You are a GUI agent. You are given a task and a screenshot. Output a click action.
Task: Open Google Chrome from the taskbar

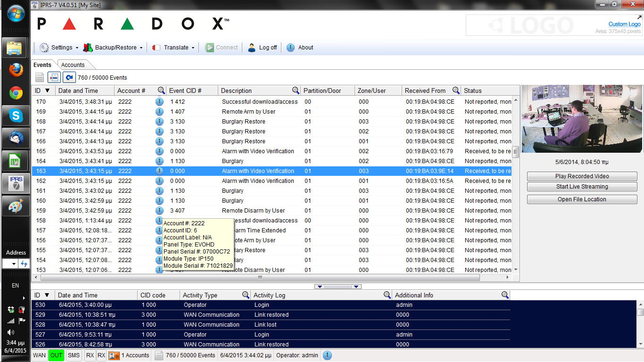(16, 93)
